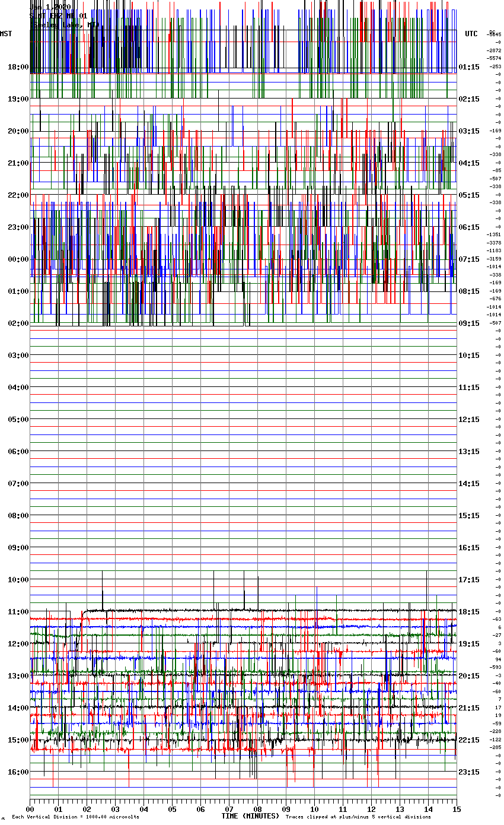The width and height of the screenshot is (504, 825).
Task: Click the Each Vertical Division footer note
Action: click(x=75, y=817)
